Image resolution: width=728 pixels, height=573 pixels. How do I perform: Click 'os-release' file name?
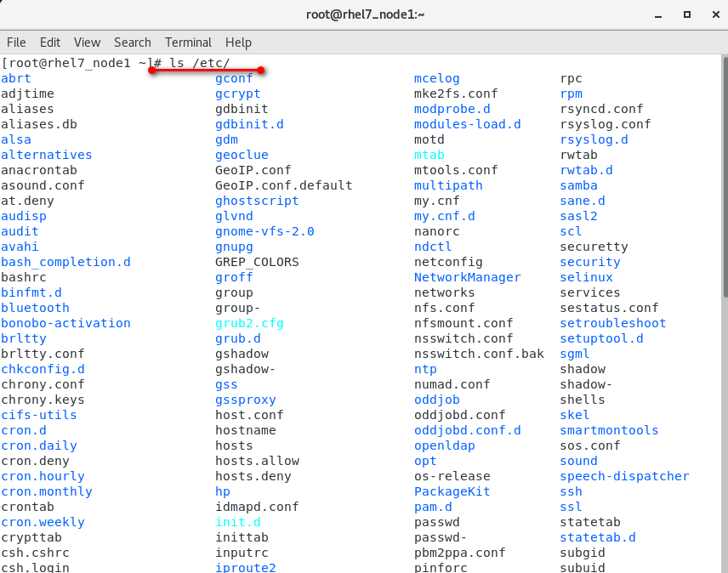click(x=452, y=476)
